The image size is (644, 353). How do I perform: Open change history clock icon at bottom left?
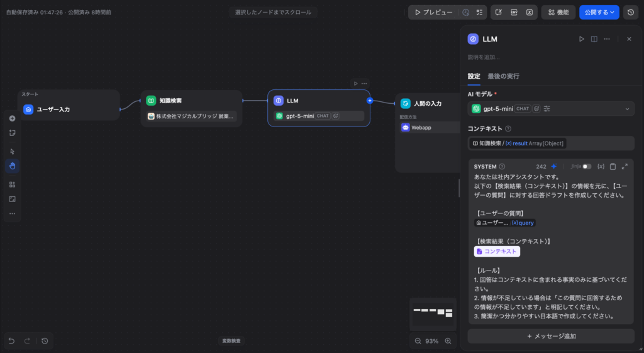[45, 340]
